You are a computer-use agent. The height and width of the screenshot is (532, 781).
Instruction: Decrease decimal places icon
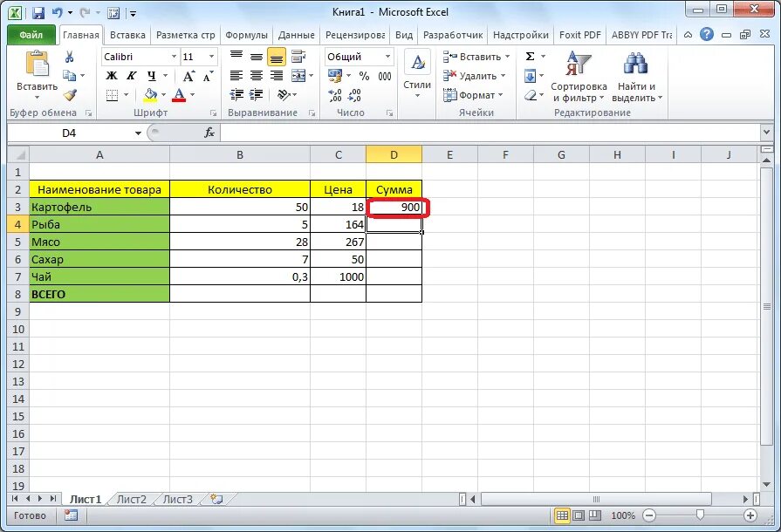click(354, 95)
